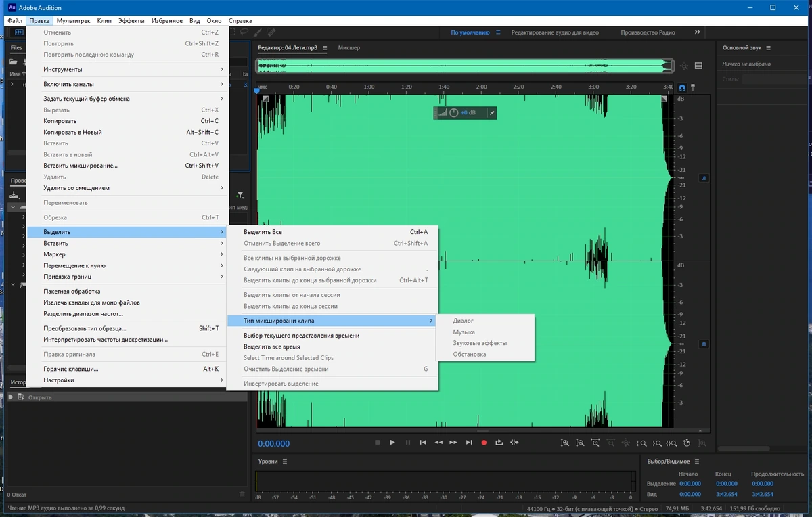Open file folder icon in Files panel
This screenshot has height=517, width=812.
[13, 62]
